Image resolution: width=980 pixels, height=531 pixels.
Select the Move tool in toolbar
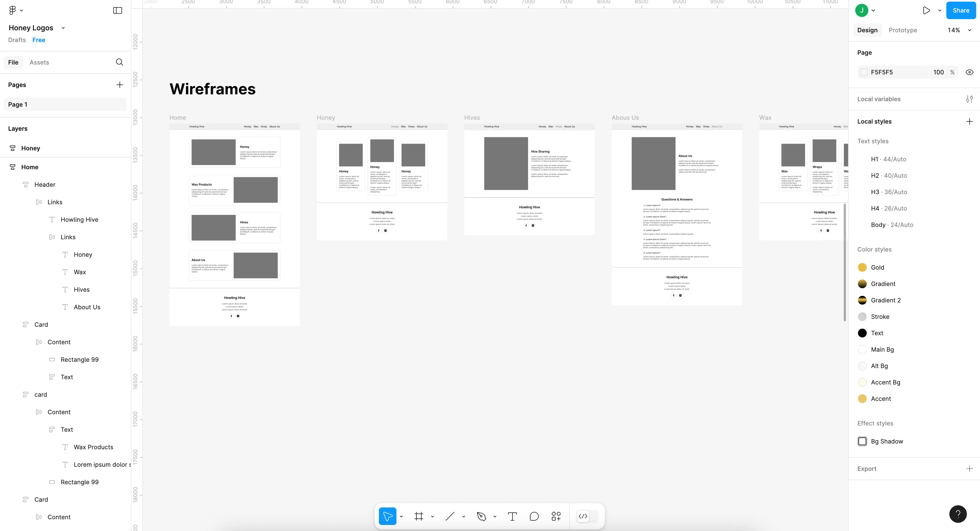387,516
